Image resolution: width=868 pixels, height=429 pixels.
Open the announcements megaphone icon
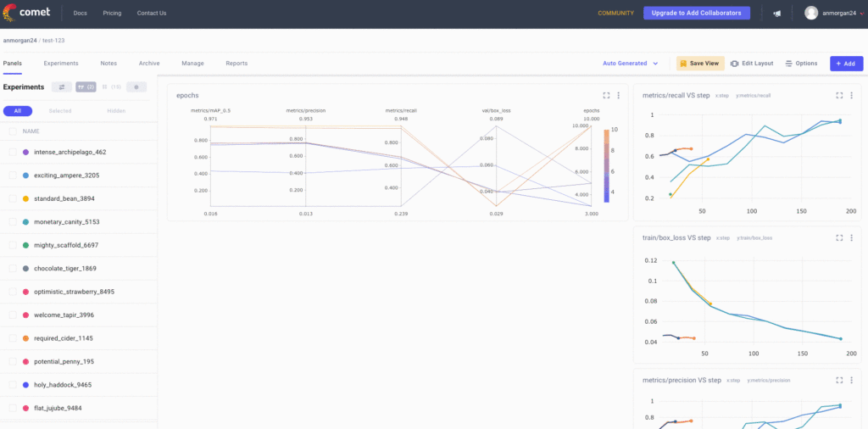[x=776, y=14]
